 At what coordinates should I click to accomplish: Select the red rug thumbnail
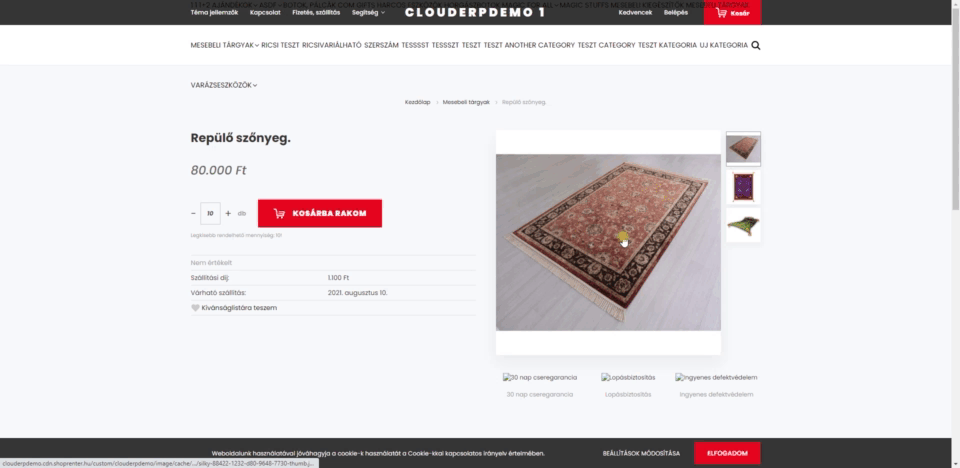(x=743, y=149)
